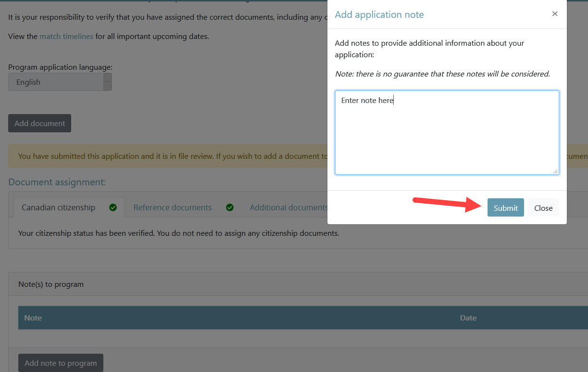
Task: Submit the application note
Action: [505, 208]
